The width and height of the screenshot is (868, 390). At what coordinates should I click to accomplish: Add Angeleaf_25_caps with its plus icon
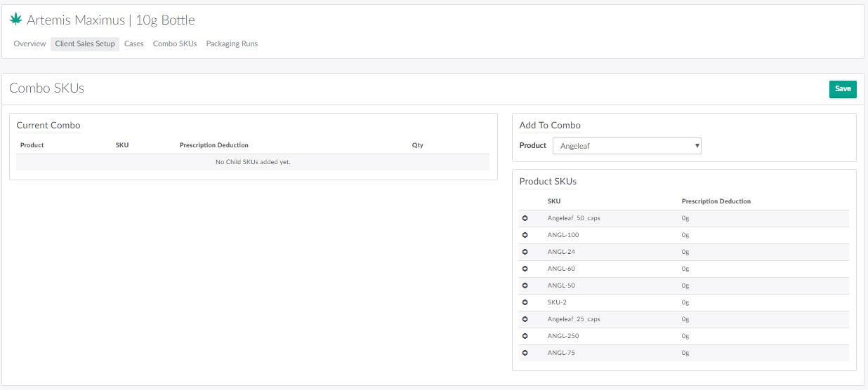click(x=525, y=319)
